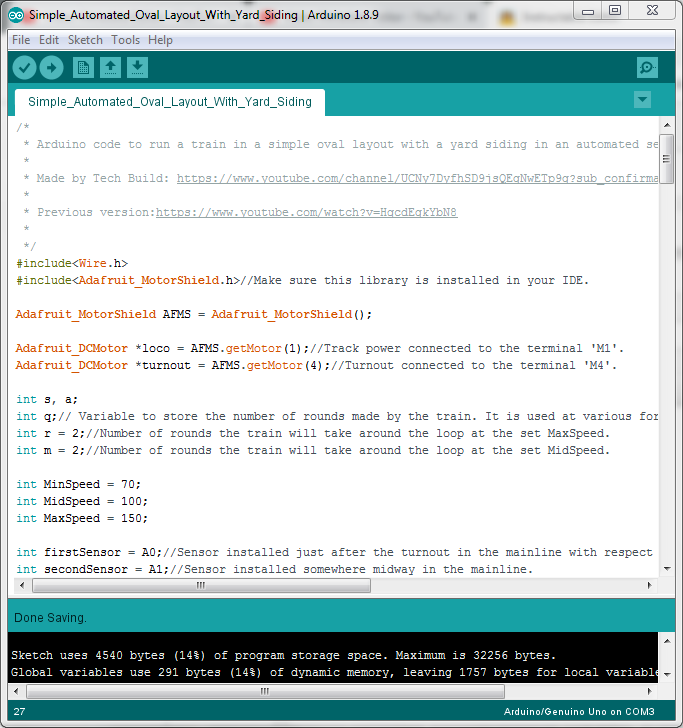Click the 'int r = 2;' line
683x728 pixels.
312,433
